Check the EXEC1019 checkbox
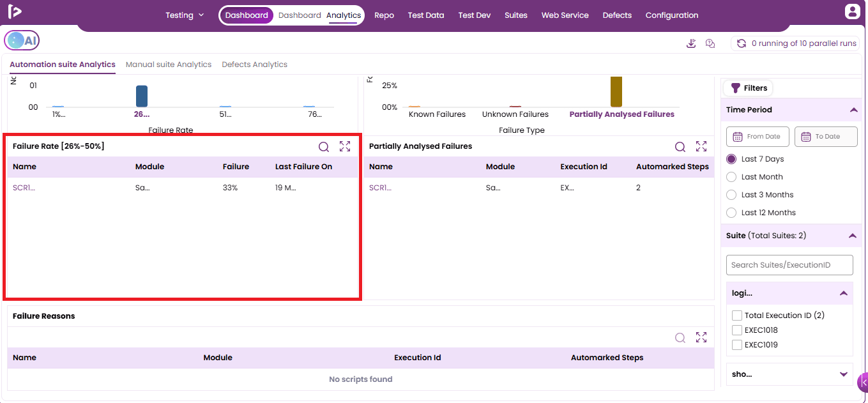Viewport: 868px width, 403px height. coord(737,345)
